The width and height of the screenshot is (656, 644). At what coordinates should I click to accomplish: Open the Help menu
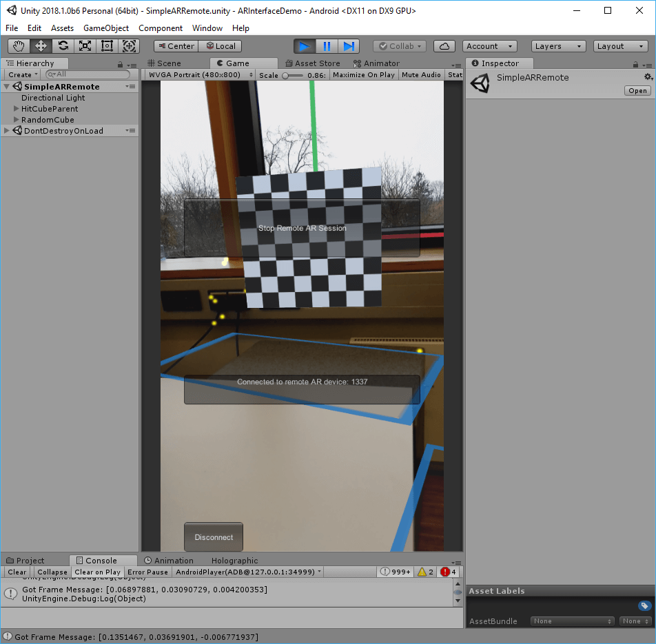point(240,28)
